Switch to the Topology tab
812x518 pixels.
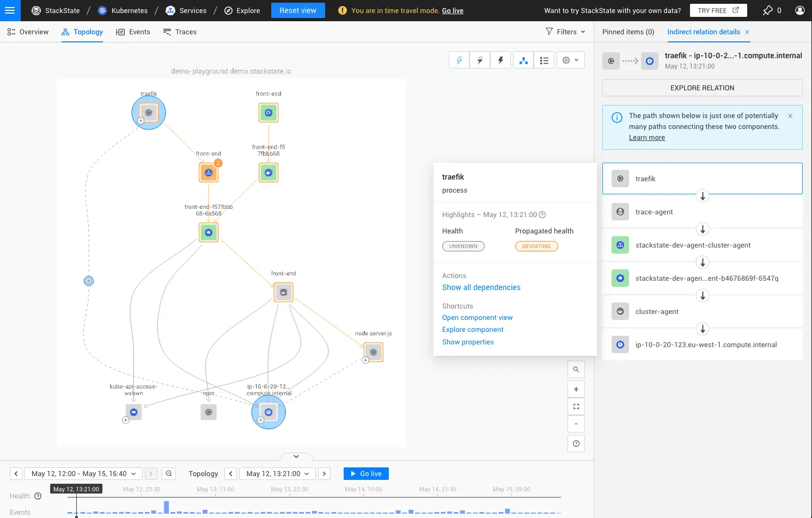82,32
